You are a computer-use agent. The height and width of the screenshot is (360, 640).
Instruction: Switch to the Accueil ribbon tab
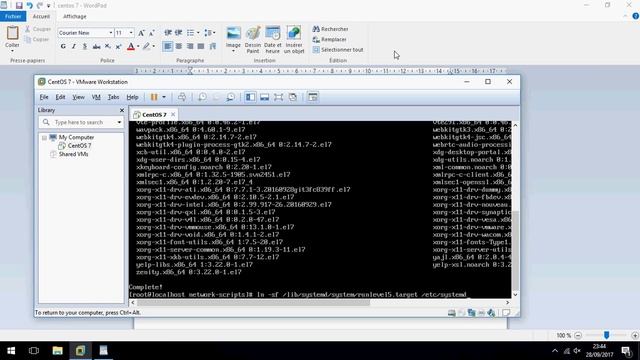pyautogui.click(x=41, y=16)
